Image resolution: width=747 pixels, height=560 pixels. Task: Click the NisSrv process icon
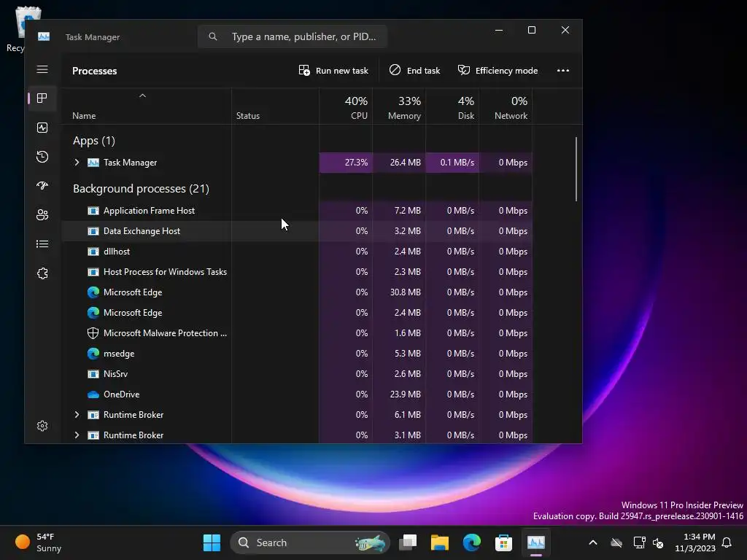coord(93,374)
